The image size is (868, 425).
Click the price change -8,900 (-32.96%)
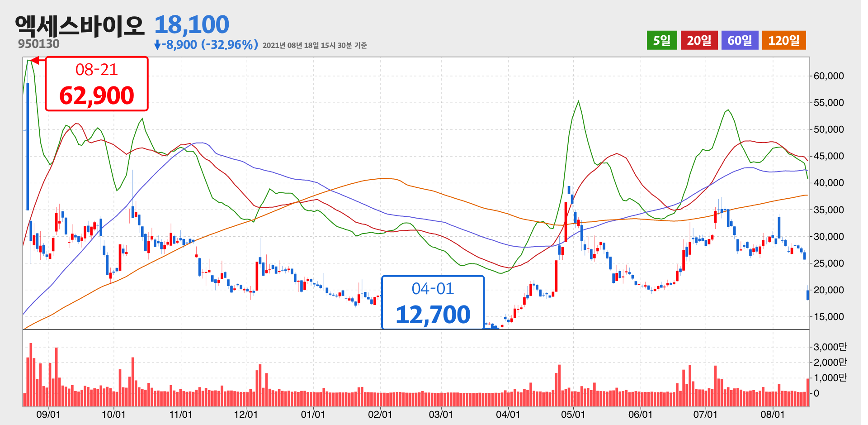[x=210, y=44]
